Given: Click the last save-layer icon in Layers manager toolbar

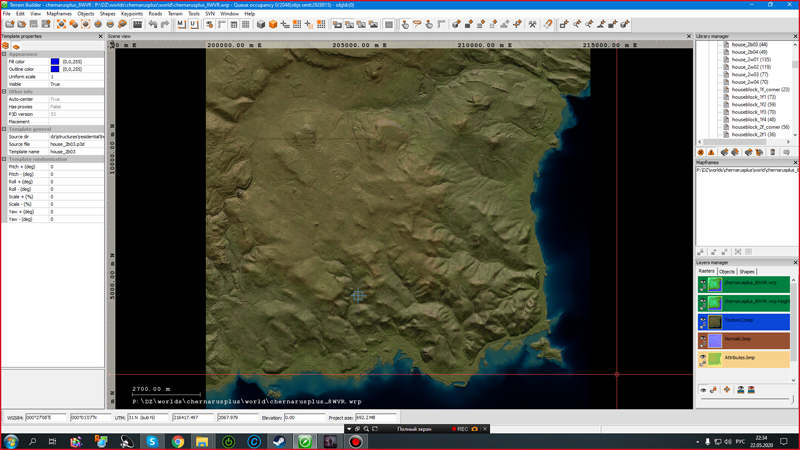Looking at the screenshot, I should pyautogui.click(x=751, y=390).
